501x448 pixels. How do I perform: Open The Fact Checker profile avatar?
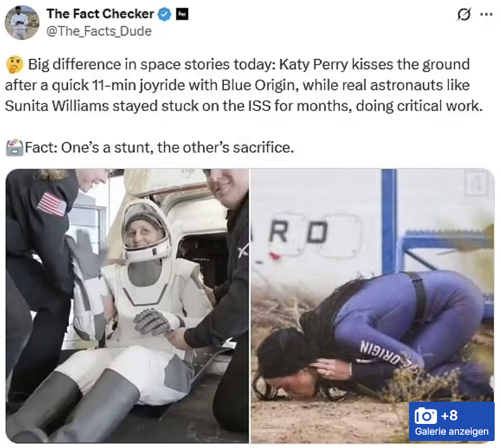coord(22,22)
